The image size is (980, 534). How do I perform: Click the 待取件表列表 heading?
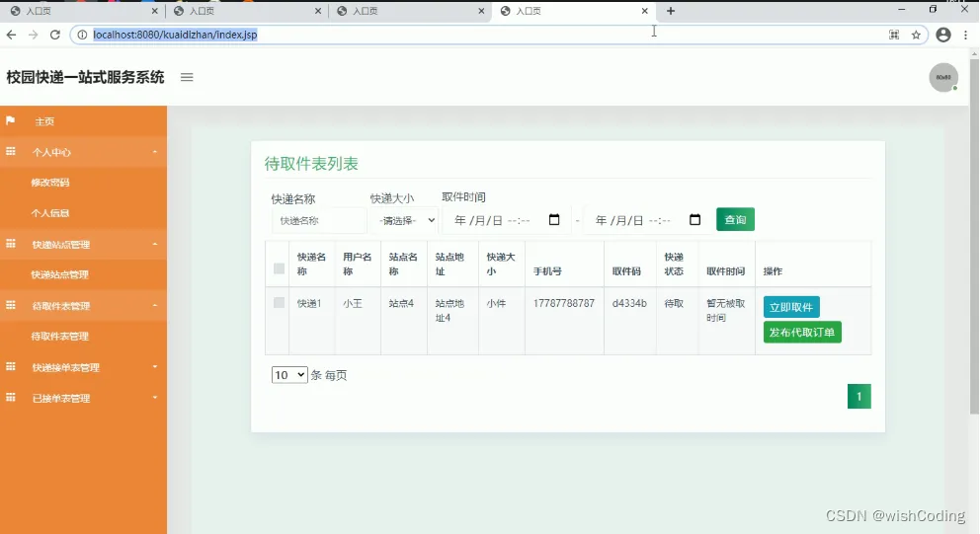coord(311,164)
